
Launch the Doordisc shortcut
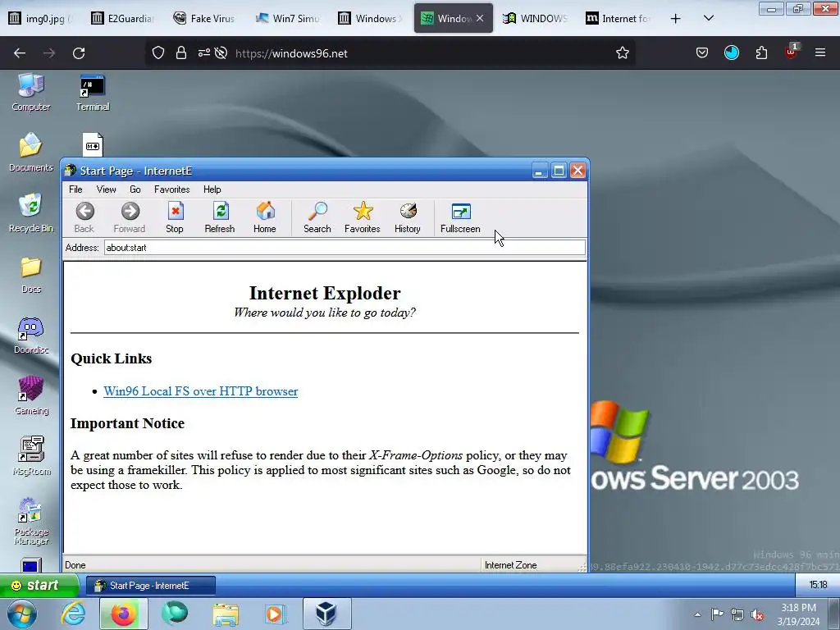pyautogui.click(x=31, y=336)
